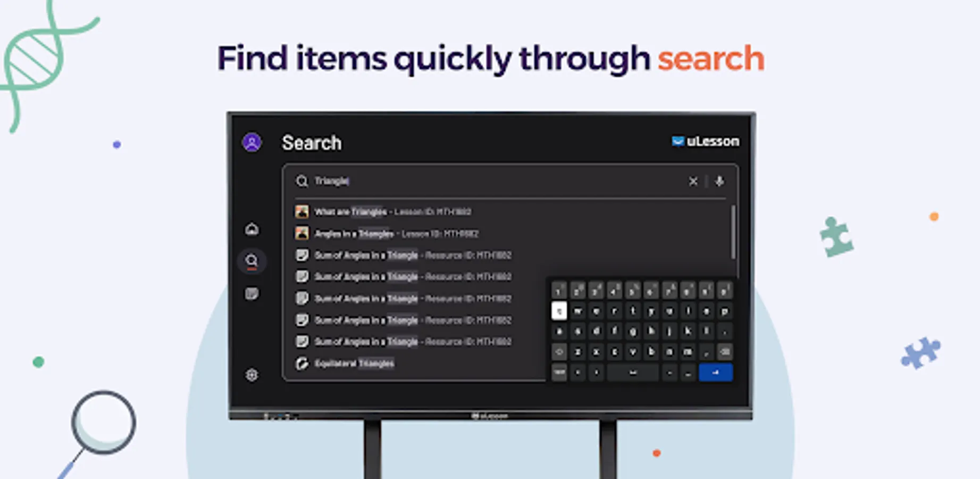The width and height of the screenshot is (980, 479).
Task: Click the magnifier icon inside the search bar
Action: tap(302, 181)
